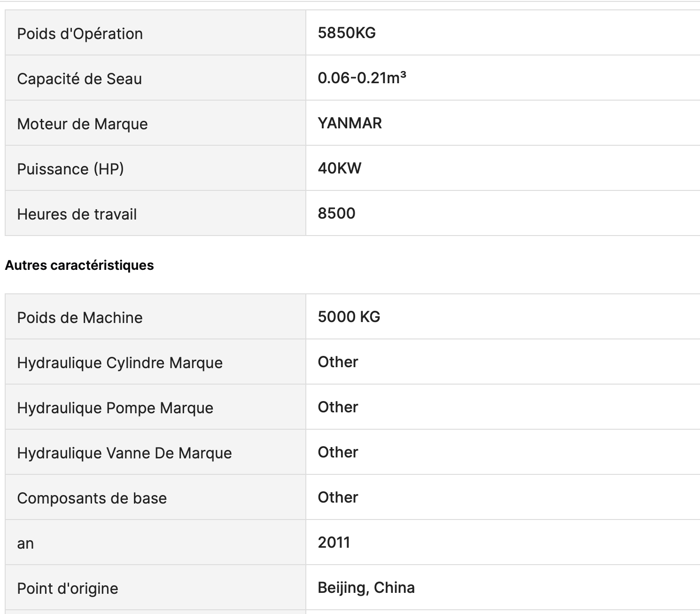Click the "Hydraulique Cylindre Marque" label
700x614 pixels.
(x=120, y=363)
